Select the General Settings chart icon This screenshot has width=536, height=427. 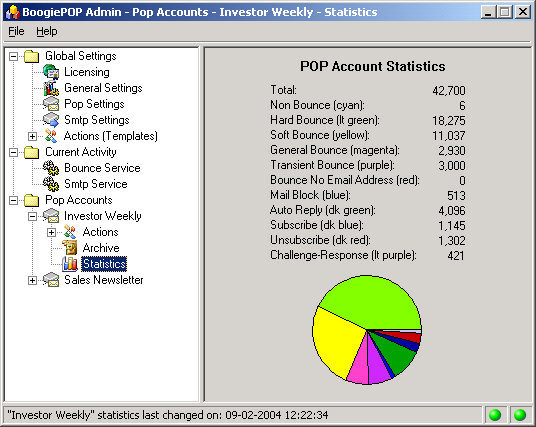pyautogui.click(x=51, y=88)
